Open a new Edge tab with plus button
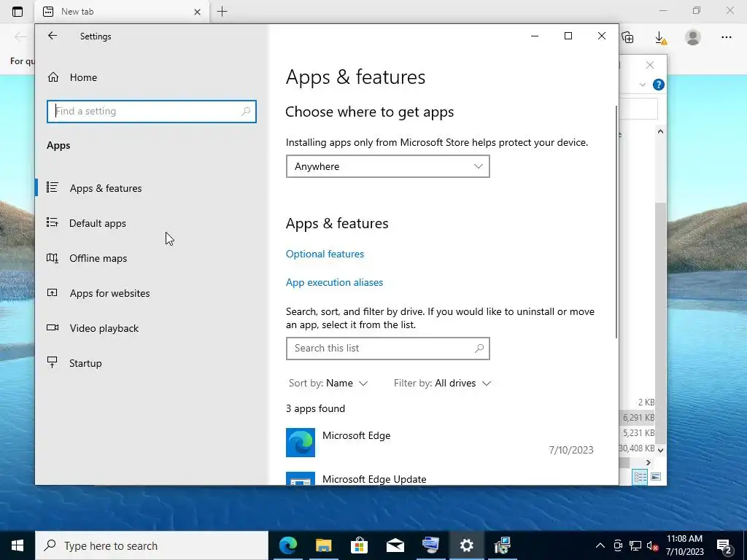 click(222, 12)
